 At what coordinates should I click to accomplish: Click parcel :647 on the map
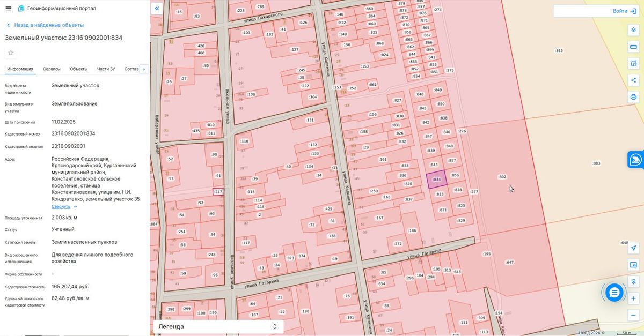tap(509, 262)
